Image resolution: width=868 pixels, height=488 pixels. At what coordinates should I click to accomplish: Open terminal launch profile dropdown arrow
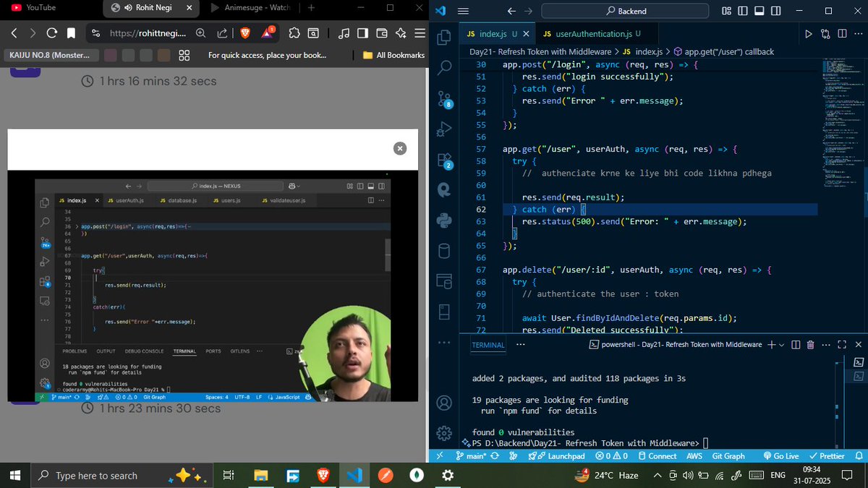(783, 345)
